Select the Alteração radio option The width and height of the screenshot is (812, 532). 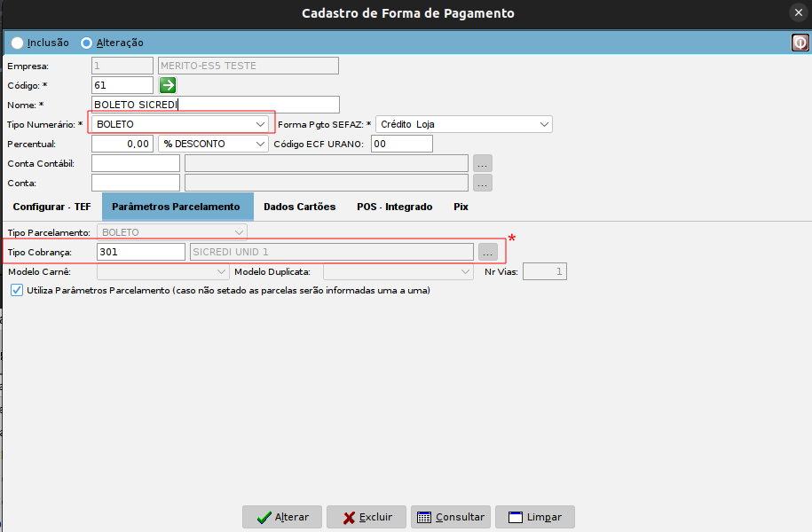coord(86,43)
